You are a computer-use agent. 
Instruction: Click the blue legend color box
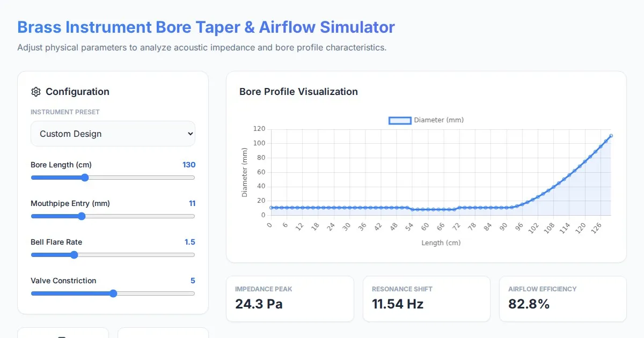pos(400,120)
